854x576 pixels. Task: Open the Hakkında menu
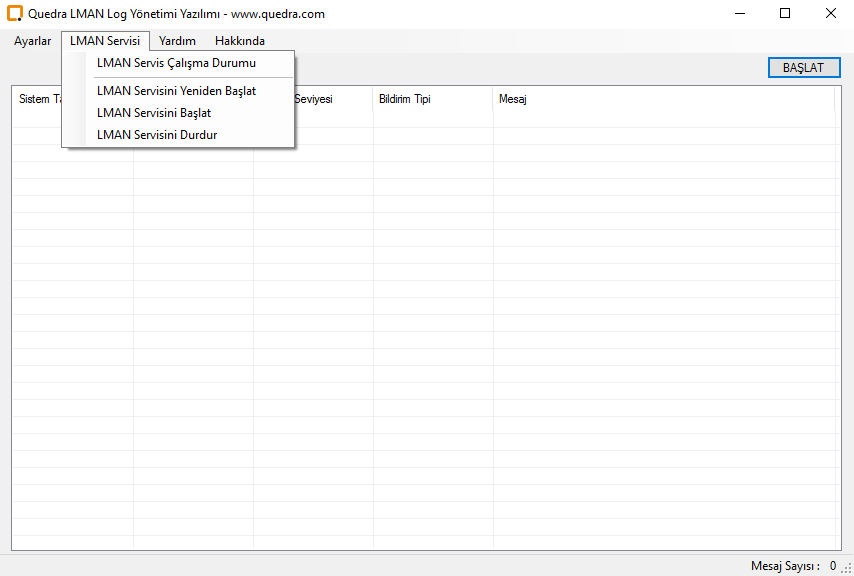tap(240, 41)
